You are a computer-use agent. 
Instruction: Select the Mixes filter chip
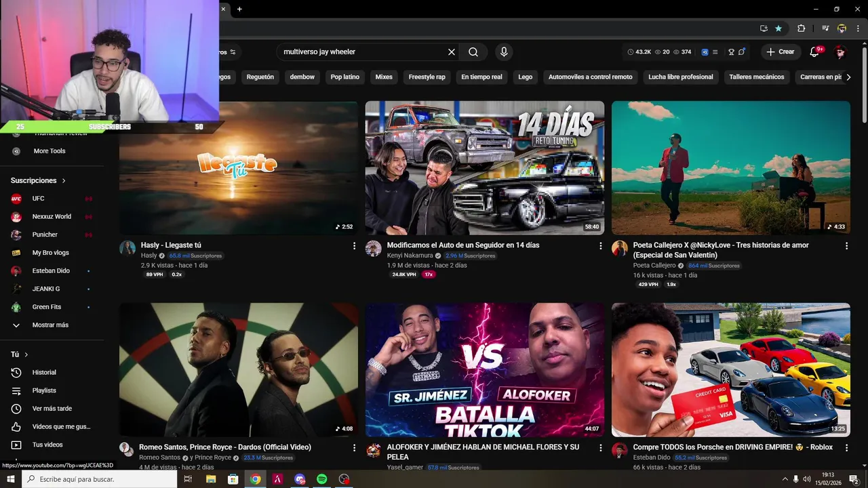[384, 77]
